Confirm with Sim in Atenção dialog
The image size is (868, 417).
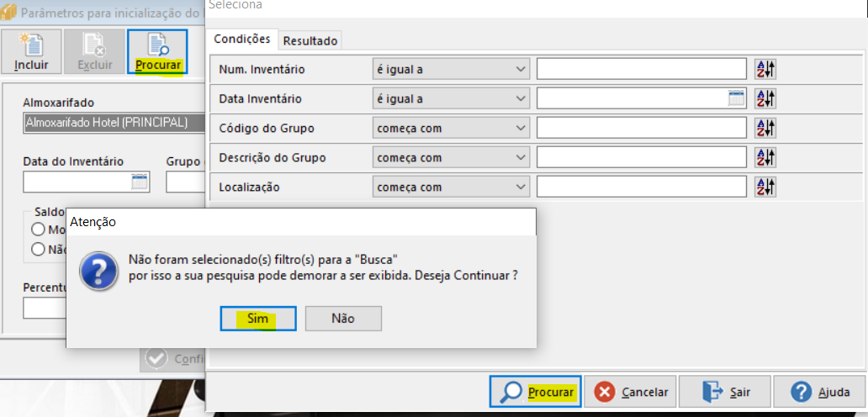[258, 319]
